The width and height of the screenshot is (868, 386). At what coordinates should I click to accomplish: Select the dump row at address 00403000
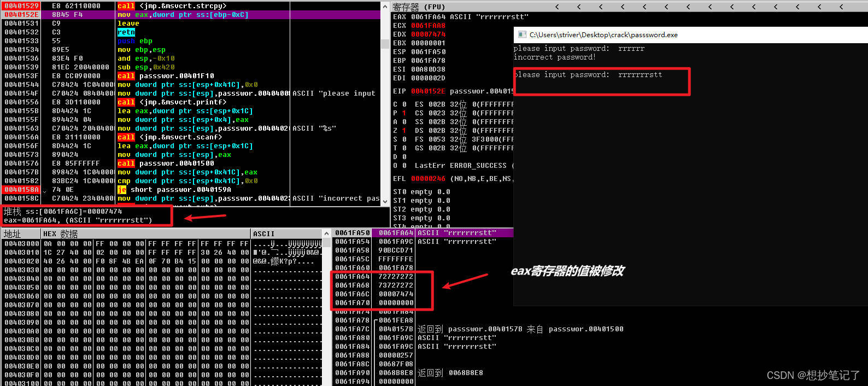click(x=162, y=244)
